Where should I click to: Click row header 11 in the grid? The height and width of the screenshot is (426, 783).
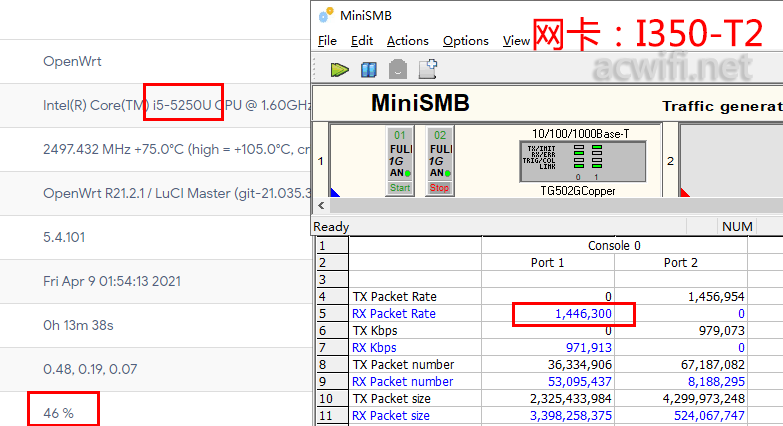click(x=333, y=416)
